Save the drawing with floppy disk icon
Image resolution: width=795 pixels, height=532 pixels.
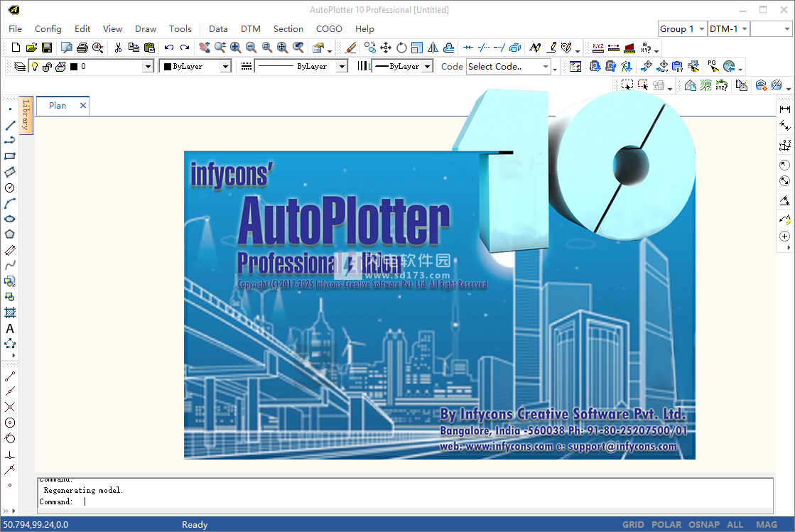point(47,48)
